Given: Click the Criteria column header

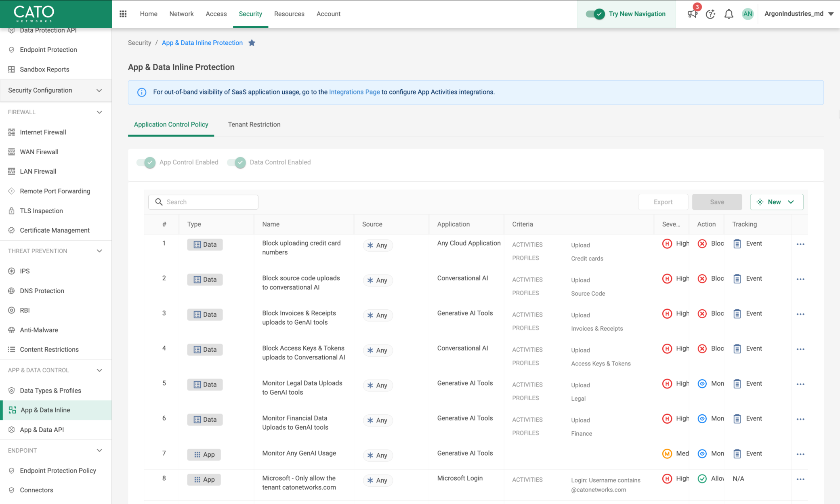Looking at the screenshot, I should click(523, 224).
